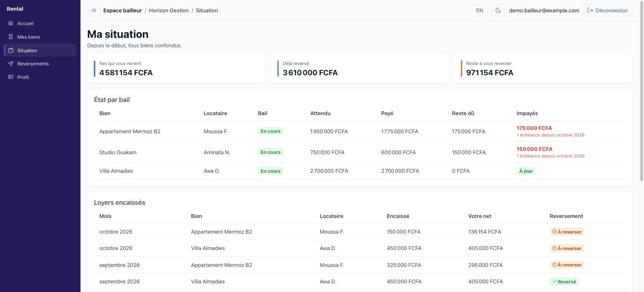Click the 175 000 FCFA unpaid amount in red

click(x=534, y=128)
